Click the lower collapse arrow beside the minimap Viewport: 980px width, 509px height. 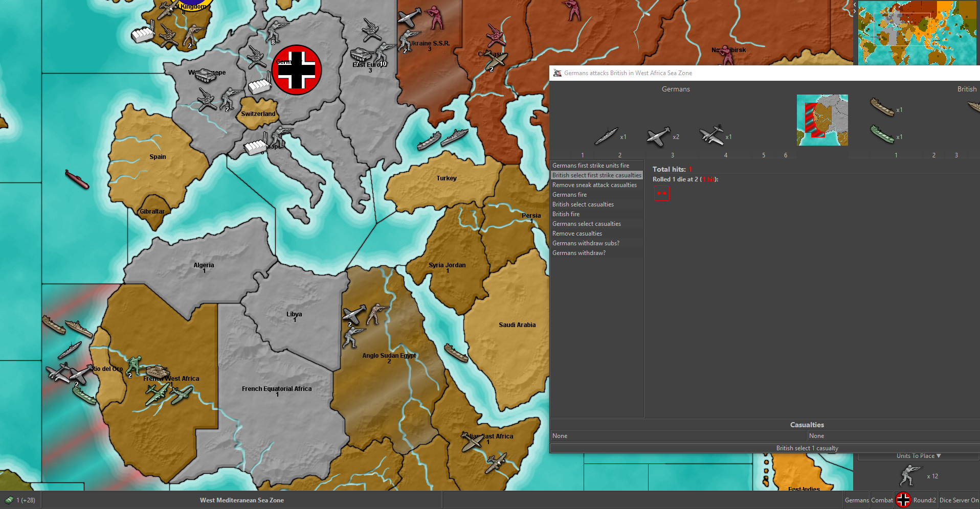[x=855, y=11]
